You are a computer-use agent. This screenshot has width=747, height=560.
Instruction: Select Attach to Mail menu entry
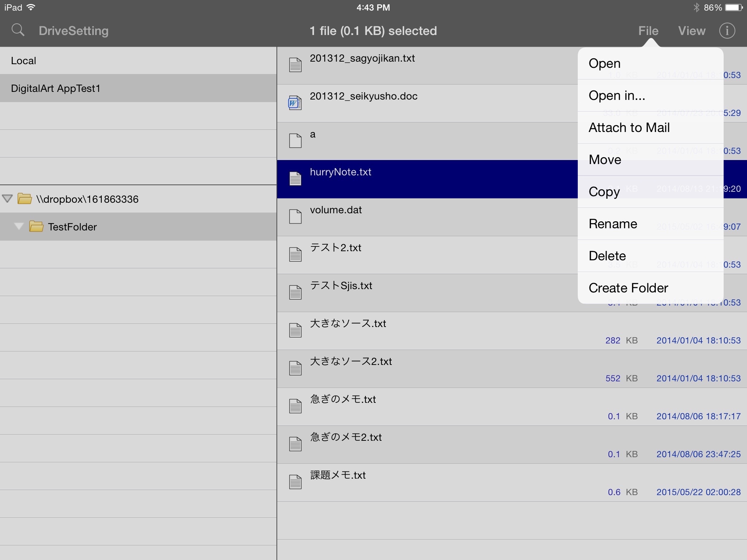coord(650,128)
